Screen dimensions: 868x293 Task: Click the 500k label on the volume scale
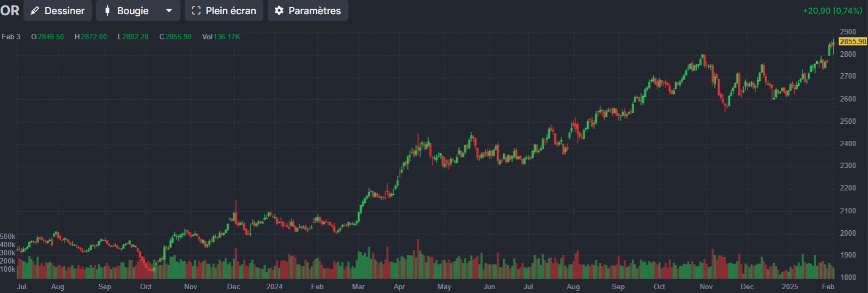click(8, 237)
